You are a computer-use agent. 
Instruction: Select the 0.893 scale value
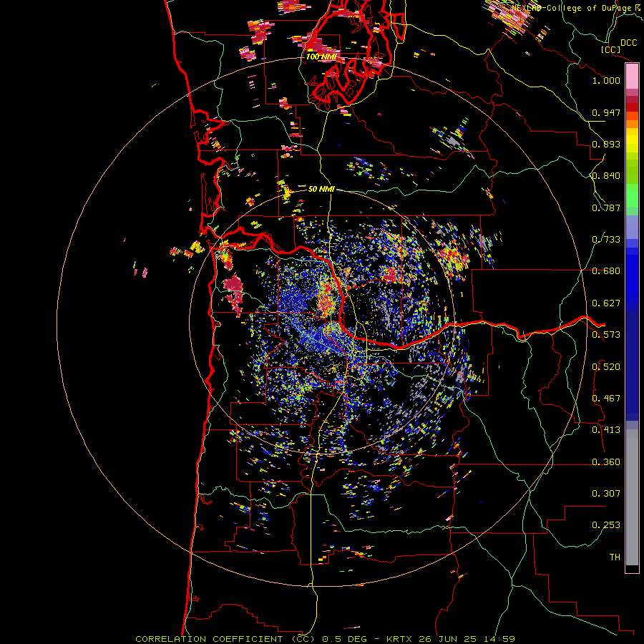point(606,144)
